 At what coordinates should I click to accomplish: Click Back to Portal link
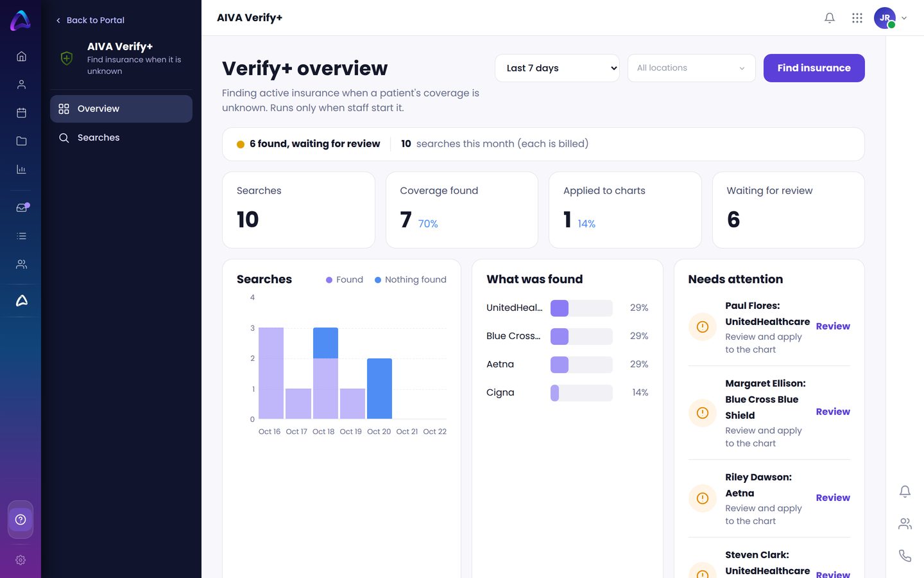tap(90, 21)
